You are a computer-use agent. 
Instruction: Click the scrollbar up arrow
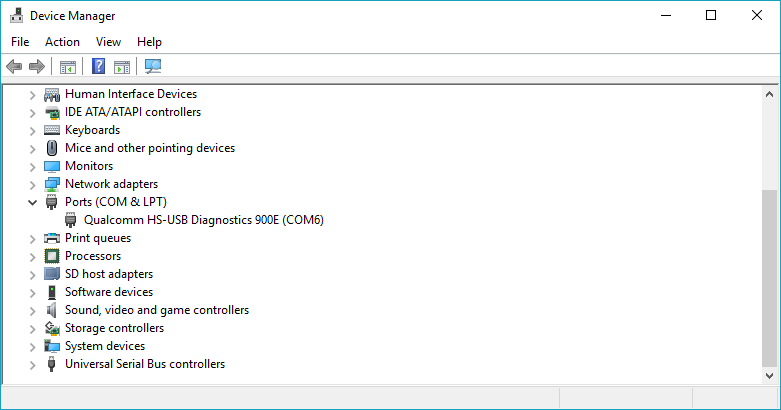point(770,94)
